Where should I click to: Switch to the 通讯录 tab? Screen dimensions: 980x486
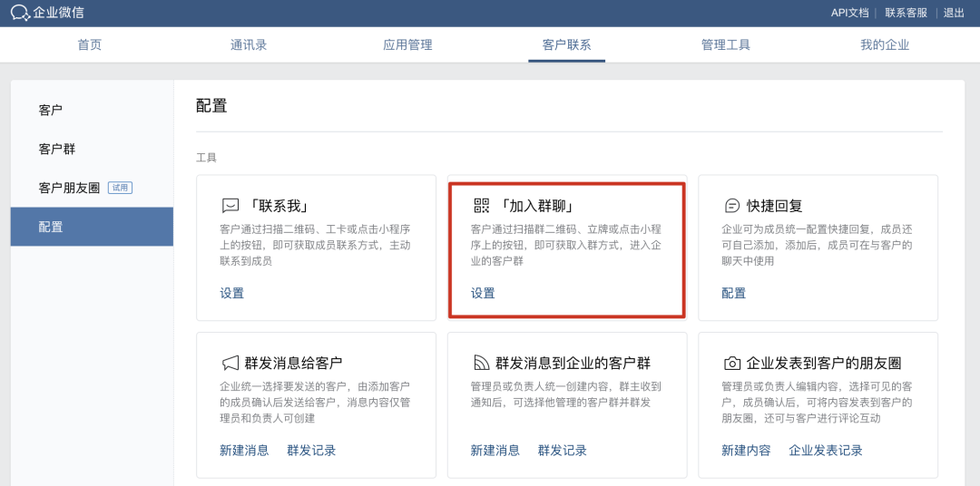(249, 44)
